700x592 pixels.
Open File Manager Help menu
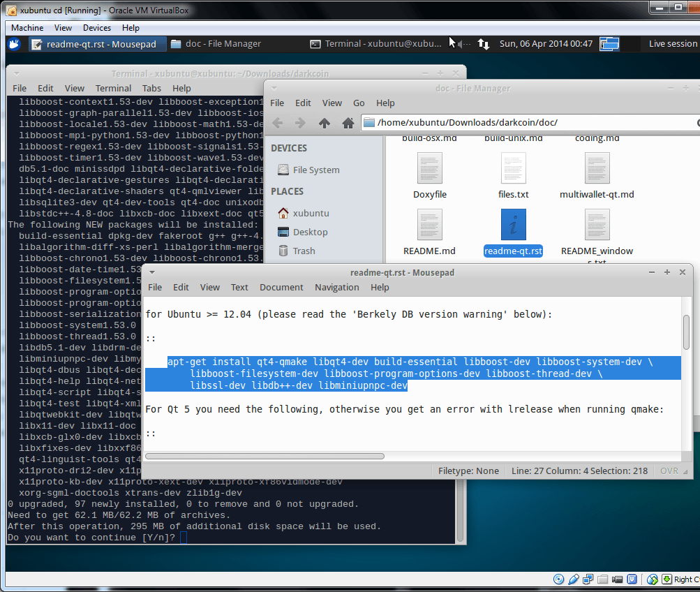coord(385,103)
